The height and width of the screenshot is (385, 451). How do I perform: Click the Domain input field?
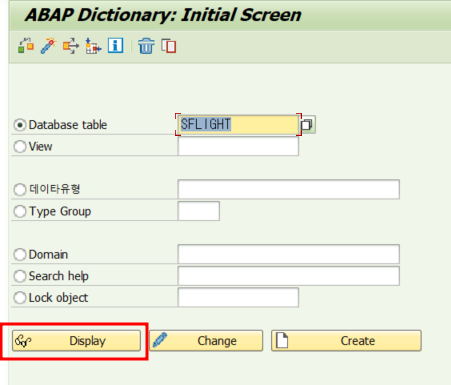[x=289, y=254]
